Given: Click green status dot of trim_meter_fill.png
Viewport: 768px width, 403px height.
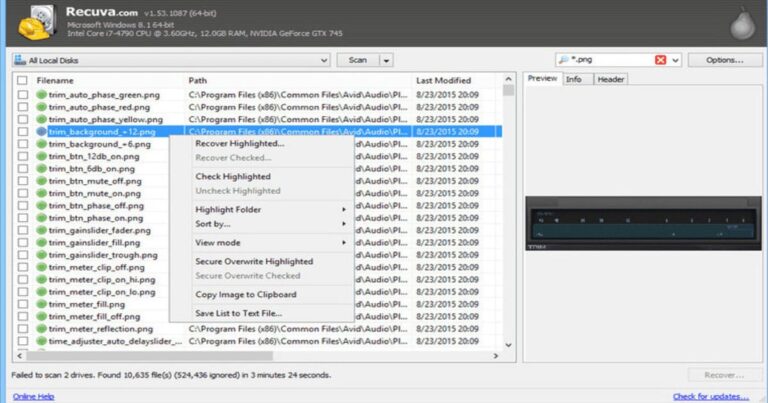Looking at the screenshot, I should tap(42, 304).
